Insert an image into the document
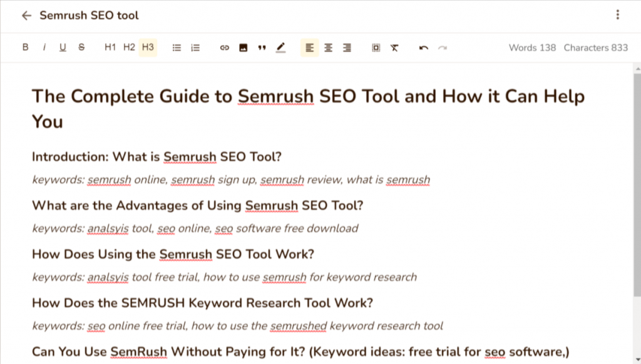641x364 pixels. (243, 48)
